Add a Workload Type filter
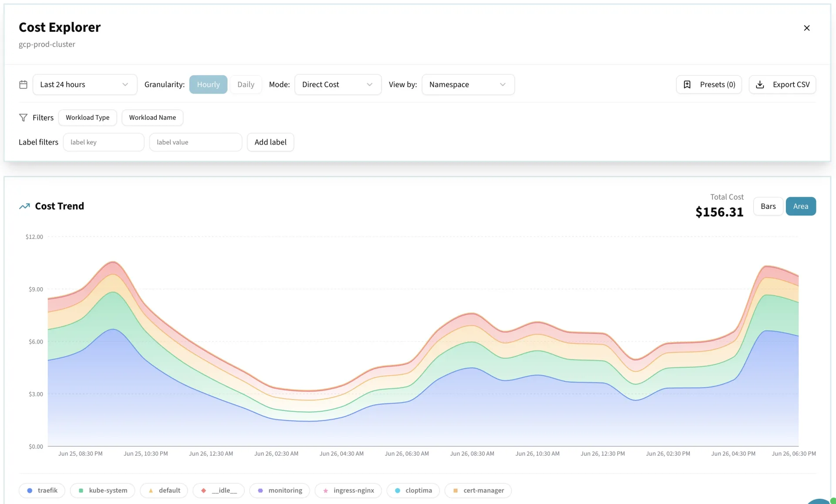 click(88, 118)
